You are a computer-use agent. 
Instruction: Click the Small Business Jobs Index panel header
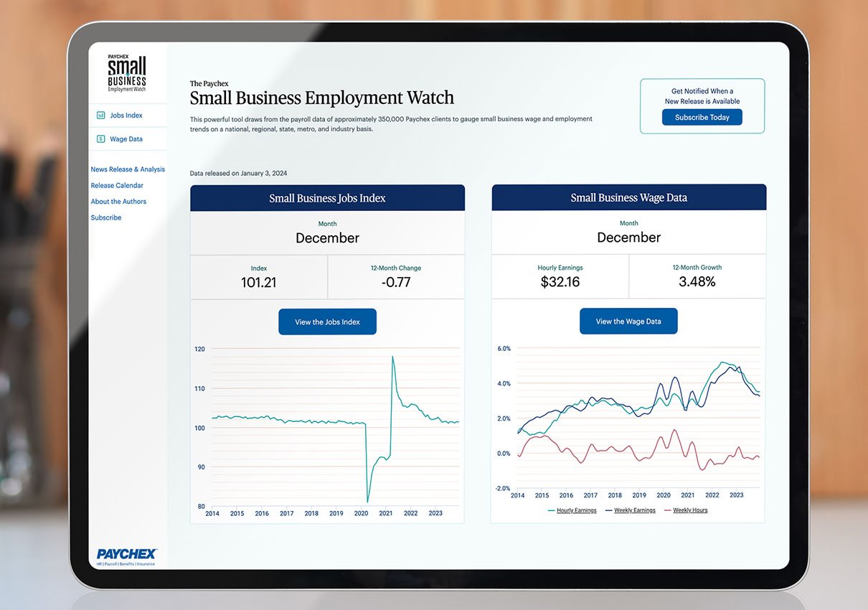[327, 198]
